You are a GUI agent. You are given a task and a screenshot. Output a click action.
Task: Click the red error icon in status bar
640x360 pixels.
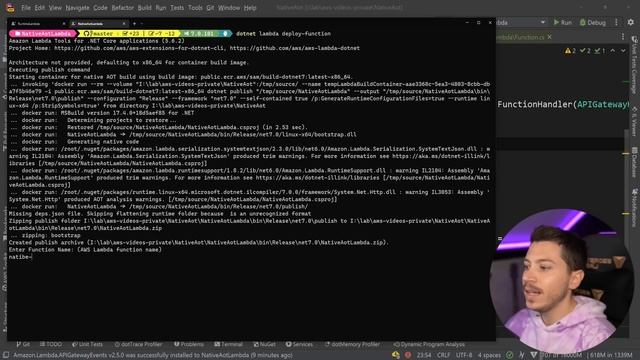point(407,355)
